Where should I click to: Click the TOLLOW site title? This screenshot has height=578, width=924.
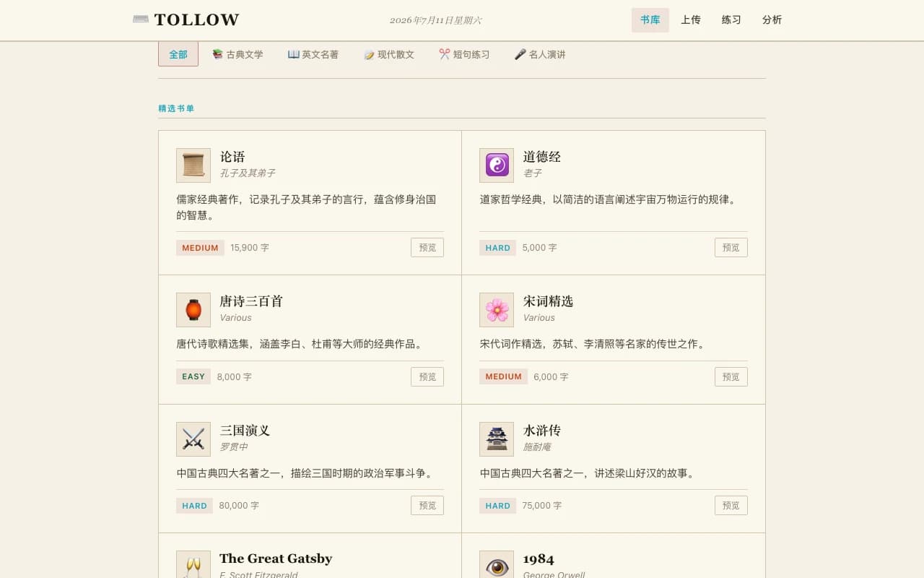pos(196,20)
